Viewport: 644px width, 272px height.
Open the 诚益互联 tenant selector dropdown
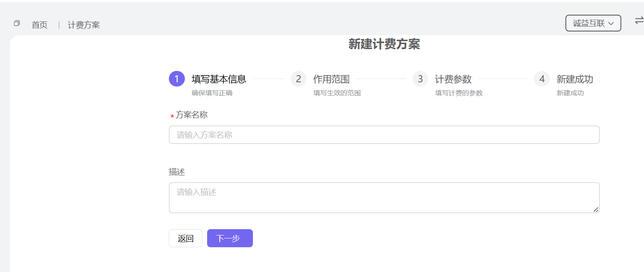593,23
